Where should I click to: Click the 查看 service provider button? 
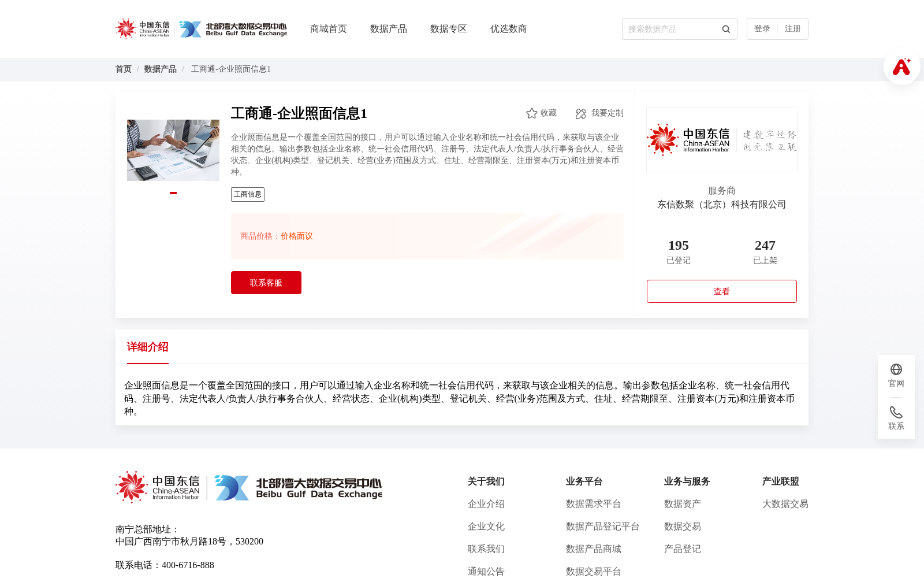[x=722, y=291]
